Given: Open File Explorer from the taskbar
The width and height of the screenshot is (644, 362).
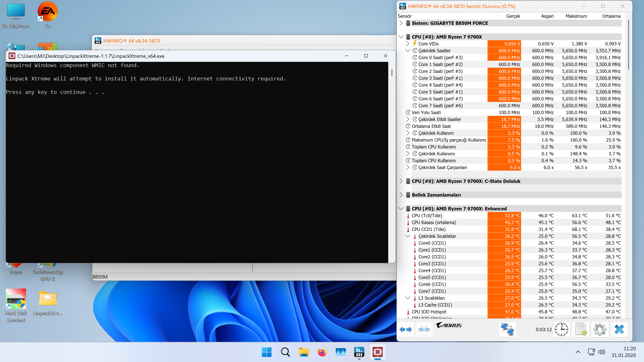Looking at the screenshot, I should point(304,352).
